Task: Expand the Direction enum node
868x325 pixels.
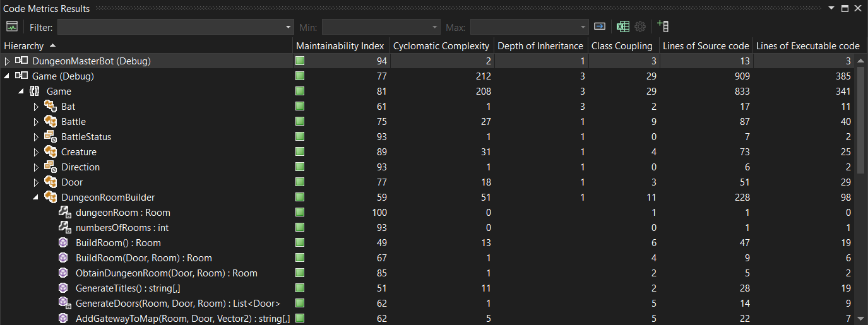Action: pos(36,167)
